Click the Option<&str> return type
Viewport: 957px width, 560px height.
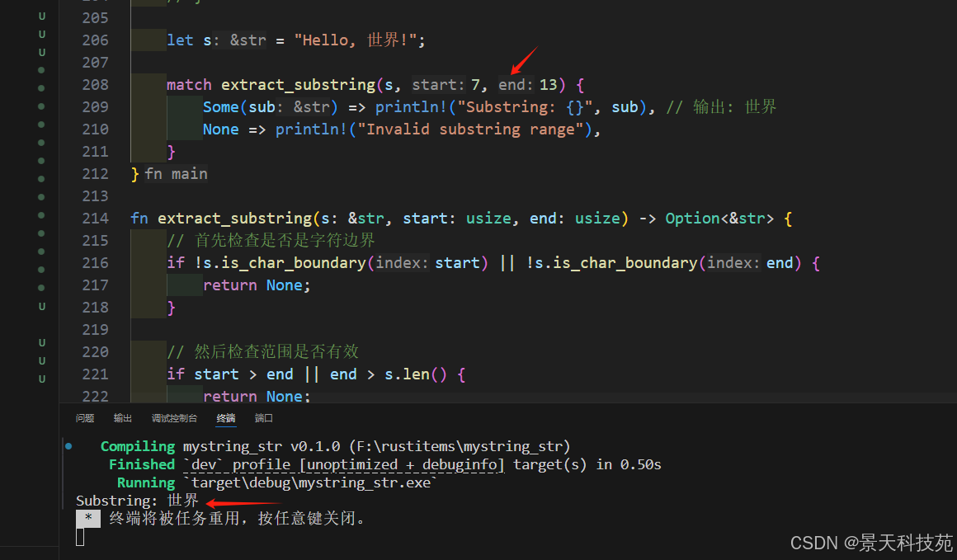pyautogui.click(x=719, y=219)
